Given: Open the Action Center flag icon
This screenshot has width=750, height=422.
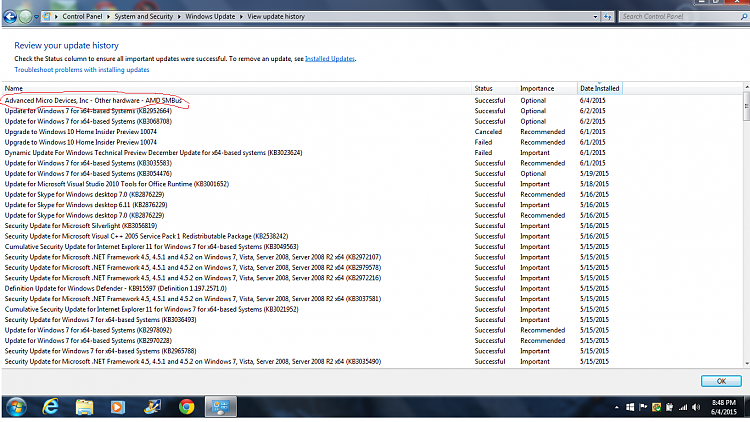Looking at the screenshot, I should (643, 407).
